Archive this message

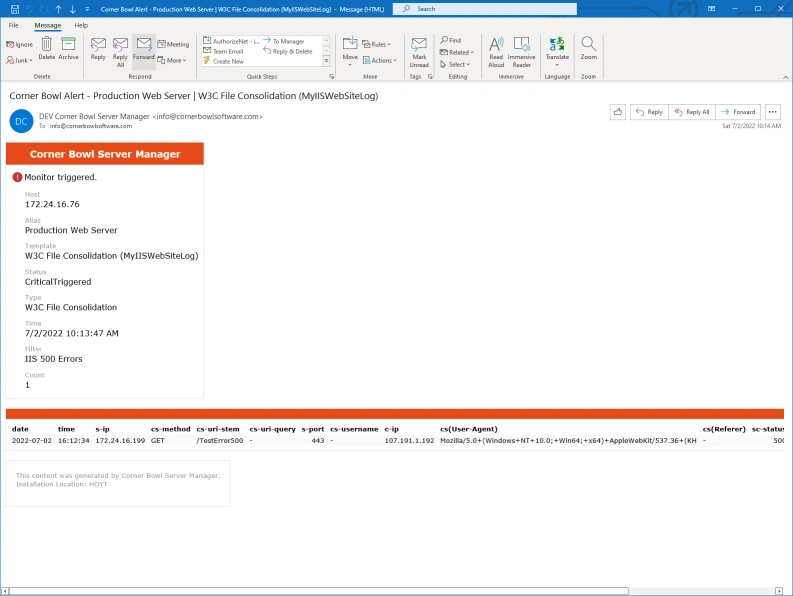coord(68,49)
